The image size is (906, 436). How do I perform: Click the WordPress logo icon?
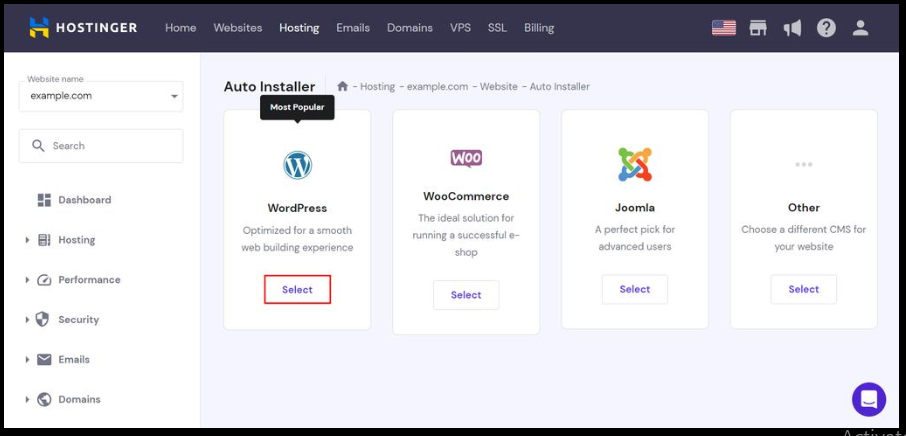298,165
